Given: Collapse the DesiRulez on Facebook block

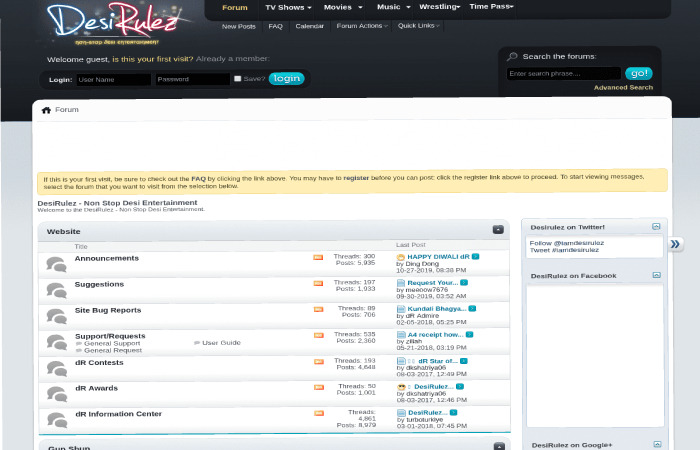Looking at the screenshot, I should coord(656,275).
